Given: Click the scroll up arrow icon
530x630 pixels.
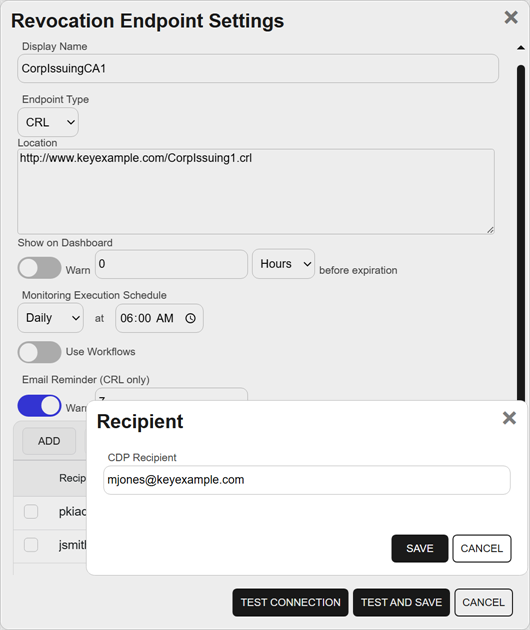Looking at the screenshot, I should point(521,48).
